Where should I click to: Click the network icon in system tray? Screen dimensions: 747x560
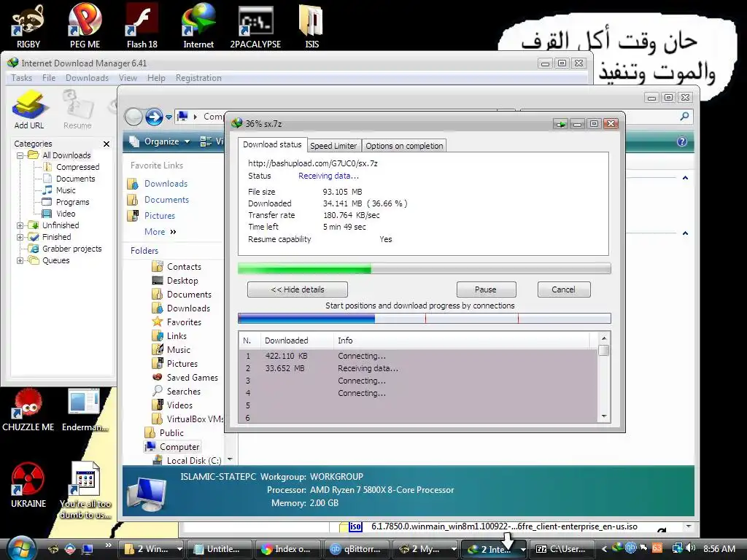click(677, 548)
